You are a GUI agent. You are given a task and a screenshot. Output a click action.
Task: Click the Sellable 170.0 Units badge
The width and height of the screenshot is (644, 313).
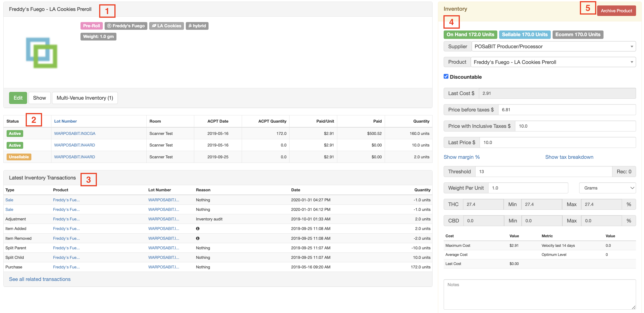tap(524, 35)
